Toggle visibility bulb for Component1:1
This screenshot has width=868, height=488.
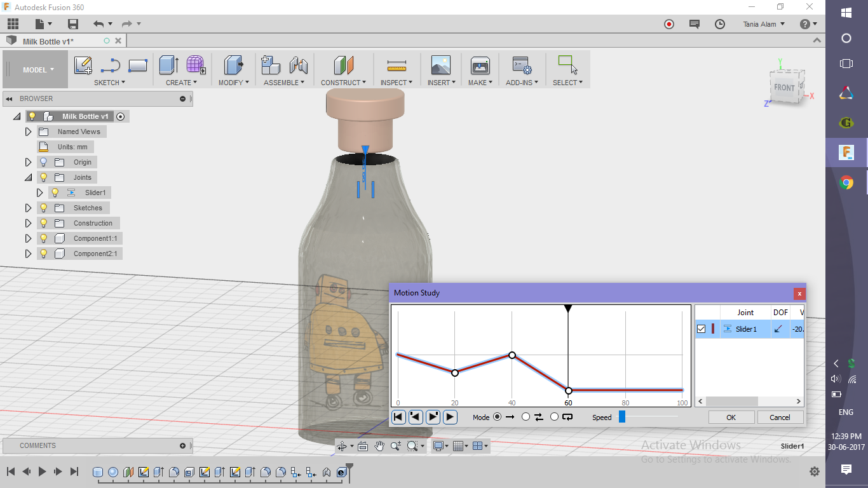pyautogui.click(x=43, y=238)
